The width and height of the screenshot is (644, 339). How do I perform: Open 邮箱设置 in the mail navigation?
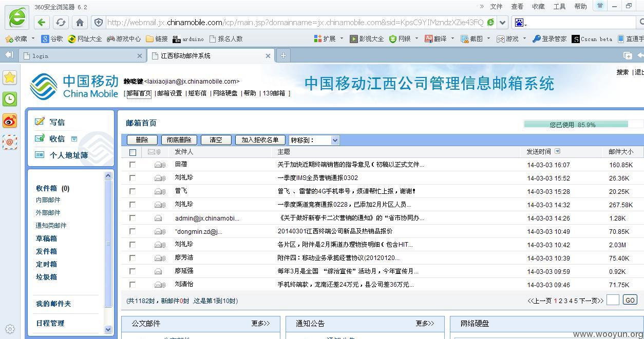(x=169, y=93)
